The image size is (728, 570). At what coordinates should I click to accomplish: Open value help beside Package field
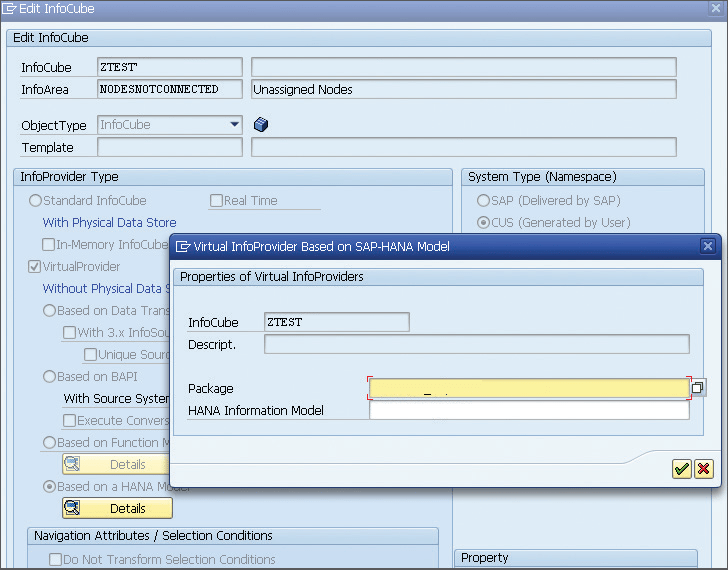699,388
